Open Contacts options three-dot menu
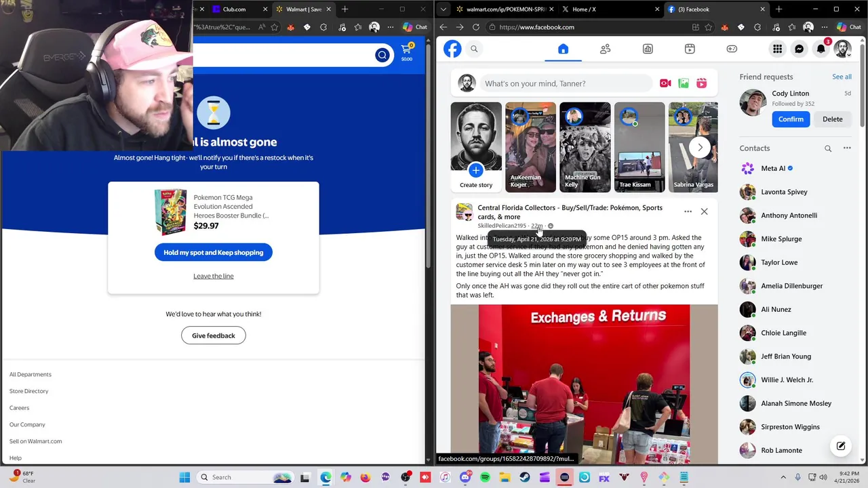 847,148
